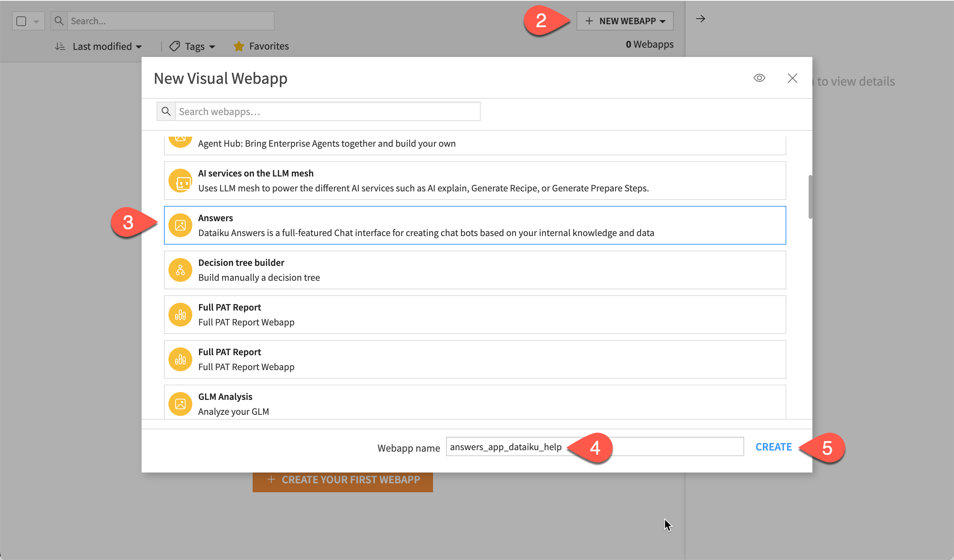This screenshot has width=954, height=560.
Task: Expand the NEW WEBAPP dropdown chevron
Action: [664, 21]
